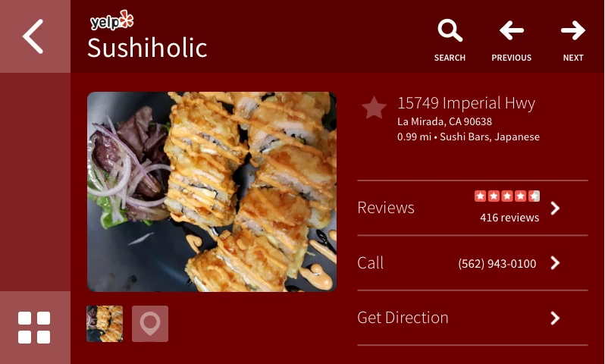Open the Reviews row
This screenshot has width=605, height=364.
[472, 208]
